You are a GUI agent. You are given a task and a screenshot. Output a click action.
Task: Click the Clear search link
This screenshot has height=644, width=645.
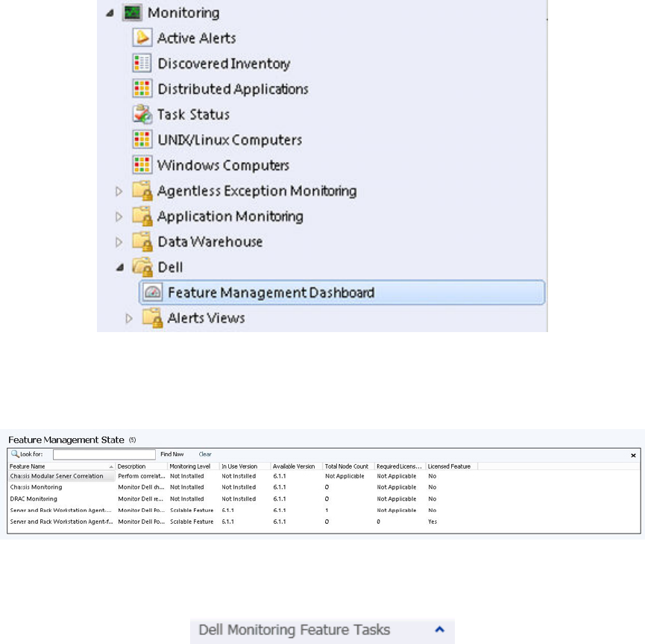(x=205, y=454)
